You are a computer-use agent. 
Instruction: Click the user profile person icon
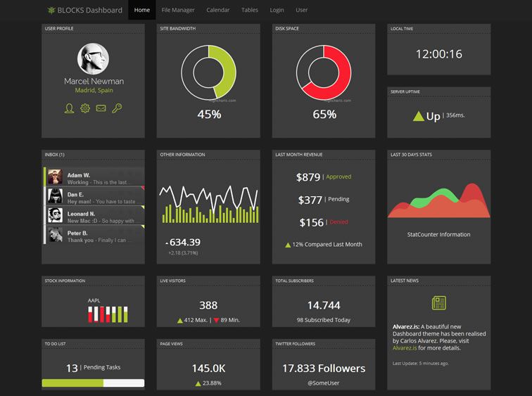(69, 108)
